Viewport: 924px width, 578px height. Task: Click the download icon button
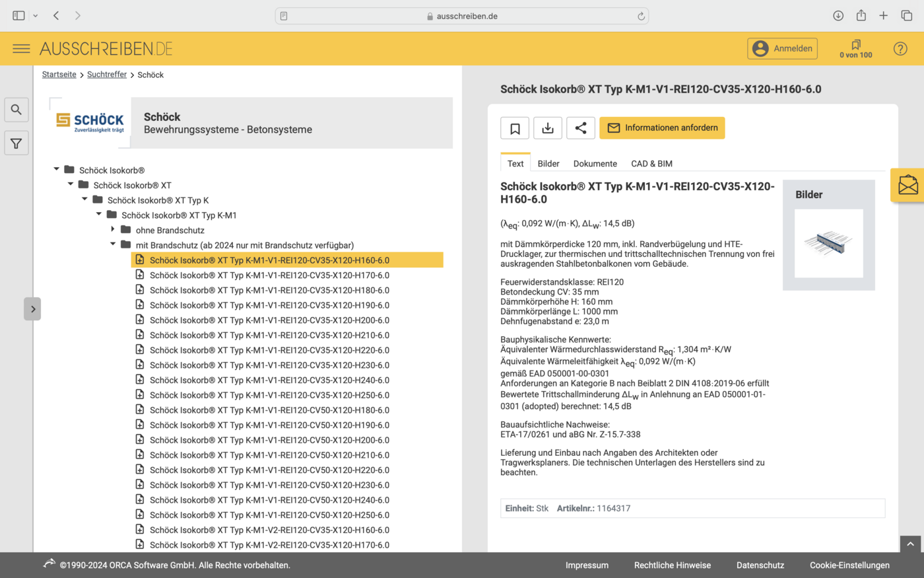pyautogui.click(x=548, y=128)
